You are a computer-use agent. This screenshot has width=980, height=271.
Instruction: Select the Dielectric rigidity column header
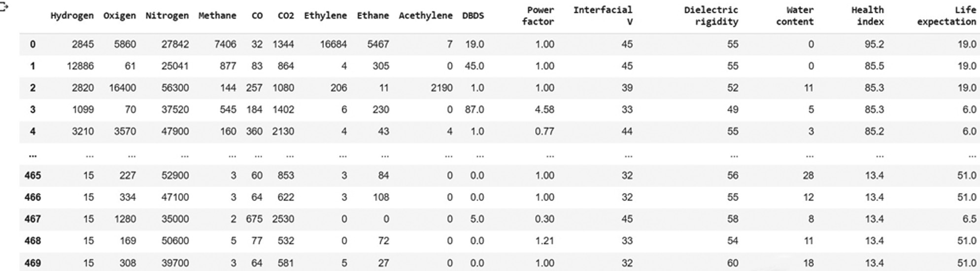point(711,16)
